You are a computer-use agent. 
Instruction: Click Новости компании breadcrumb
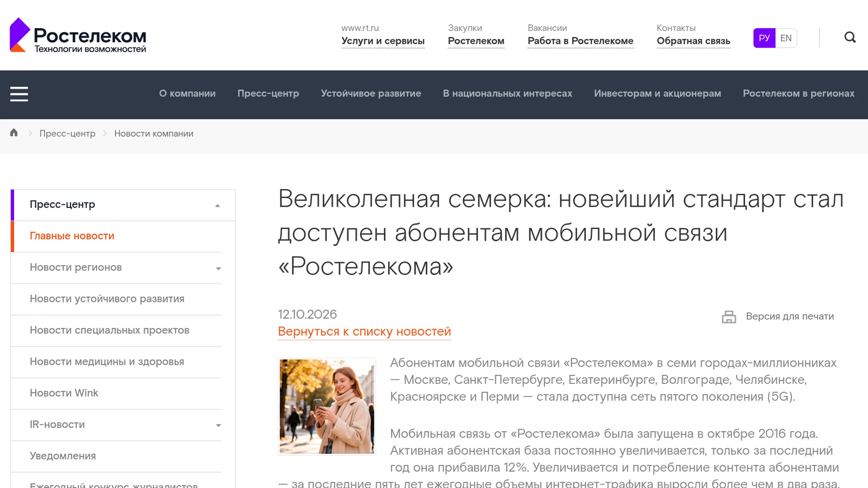coord(154,133)
